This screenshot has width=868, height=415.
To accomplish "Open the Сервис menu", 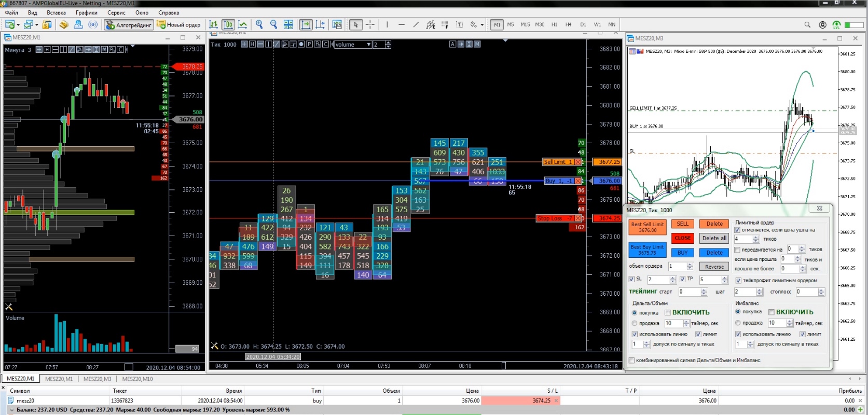I will coord(116,12).
